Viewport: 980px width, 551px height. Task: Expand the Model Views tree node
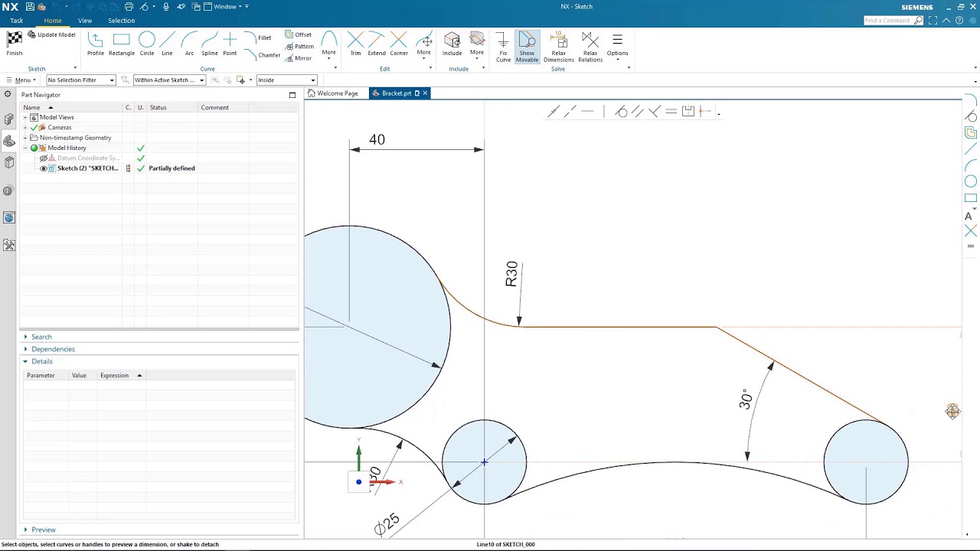25,118
